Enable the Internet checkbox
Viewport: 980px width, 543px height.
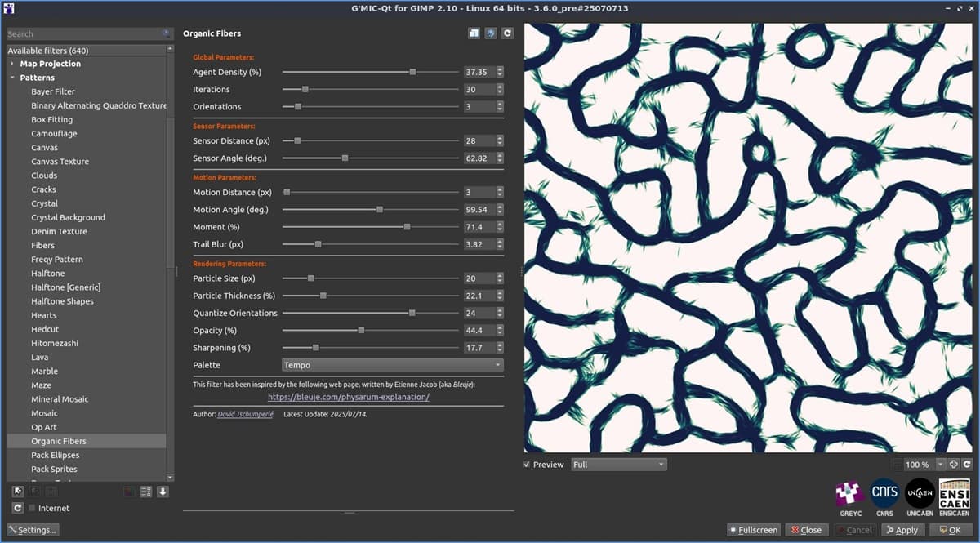click(32, 508)
